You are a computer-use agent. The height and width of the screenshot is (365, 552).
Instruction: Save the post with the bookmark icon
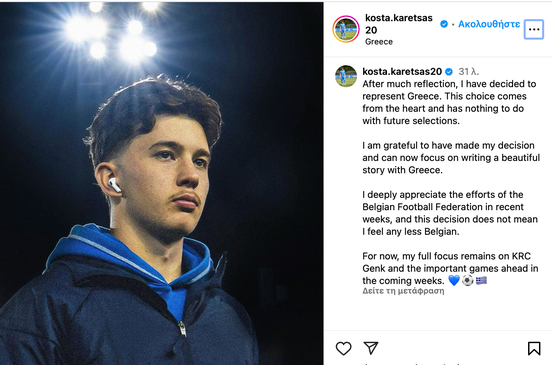(x=534, y=348)
